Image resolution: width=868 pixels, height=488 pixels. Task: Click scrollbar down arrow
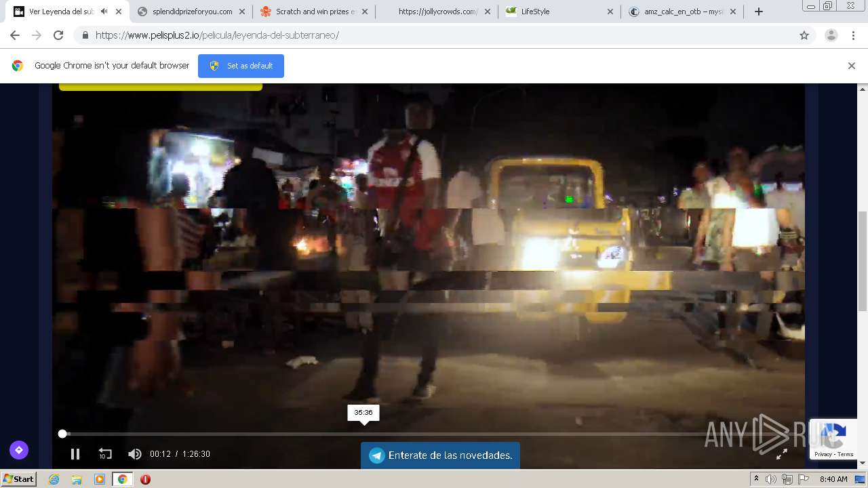[863, 464]
